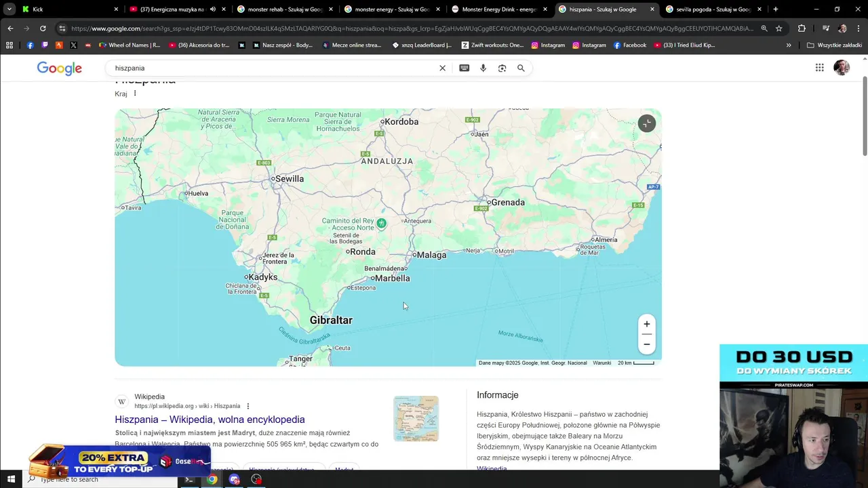868x488 pixels.
Task: Open the Wheel of Names bookmark
Action: pos(130,45)
